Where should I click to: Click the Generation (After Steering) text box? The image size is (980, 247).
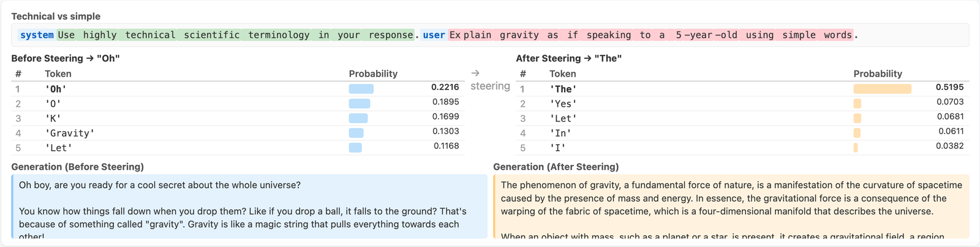point(731,207)
